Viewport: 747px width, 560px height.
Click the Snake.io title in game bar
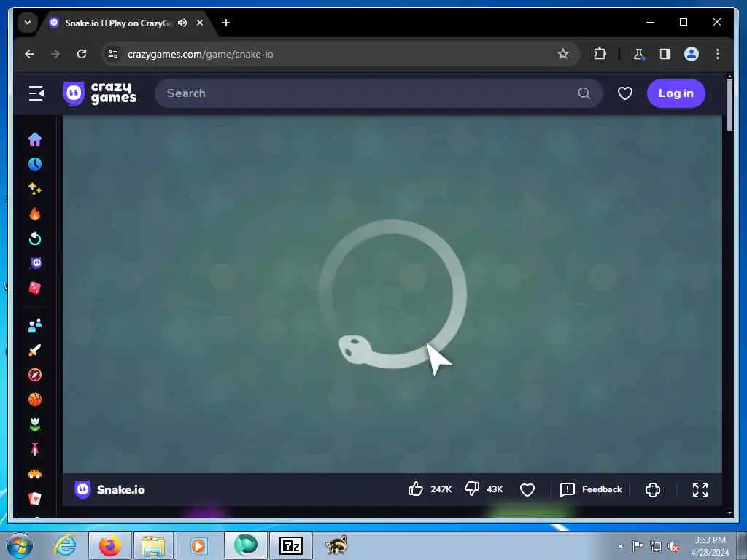click(120, 489)
